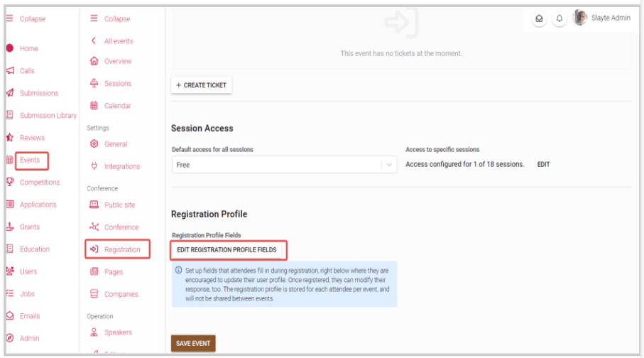Click the Calendar grid icon
Viewport: 644px width, 358px height.
point(94,106)
